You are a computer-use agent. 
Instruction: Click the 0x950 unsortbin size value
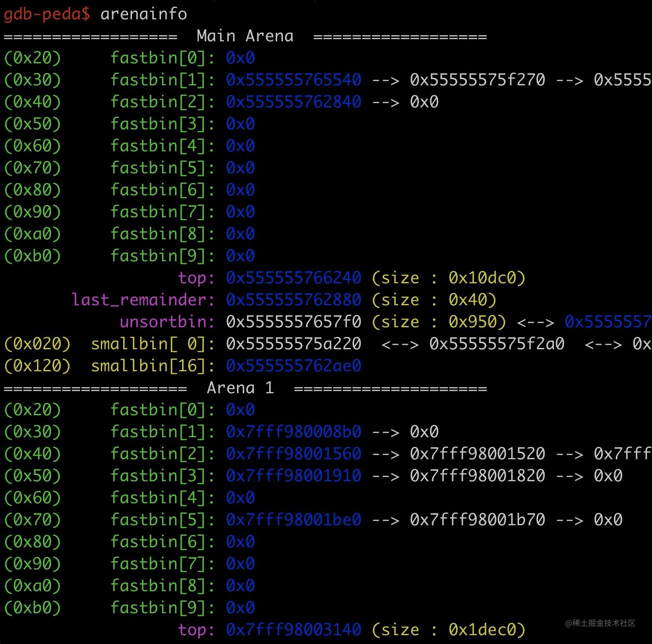point(473,322)
